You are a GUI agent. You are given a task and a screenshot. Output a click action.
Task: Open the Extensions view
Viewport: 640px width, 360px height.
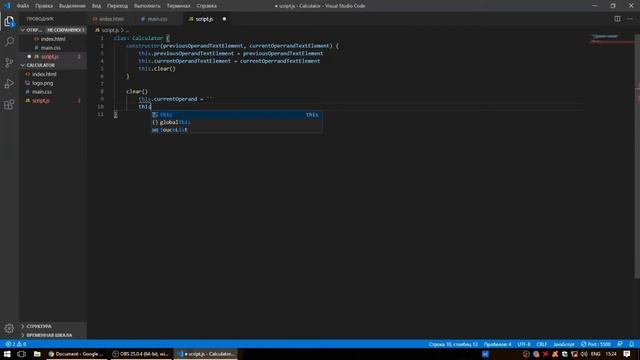click(x=9, y=104)
